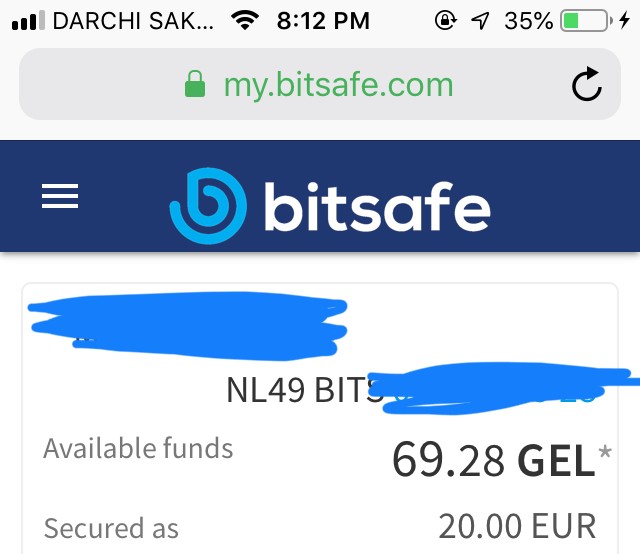
Task: Tap the Wi-Fi status icon
Action: point(245,20)
